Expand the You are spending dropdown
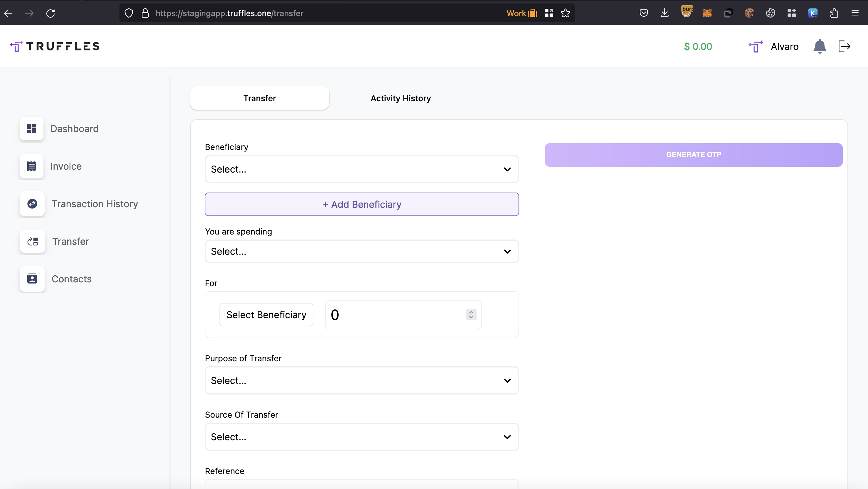Screen dimensions: 868x489 tap(361, 251)
